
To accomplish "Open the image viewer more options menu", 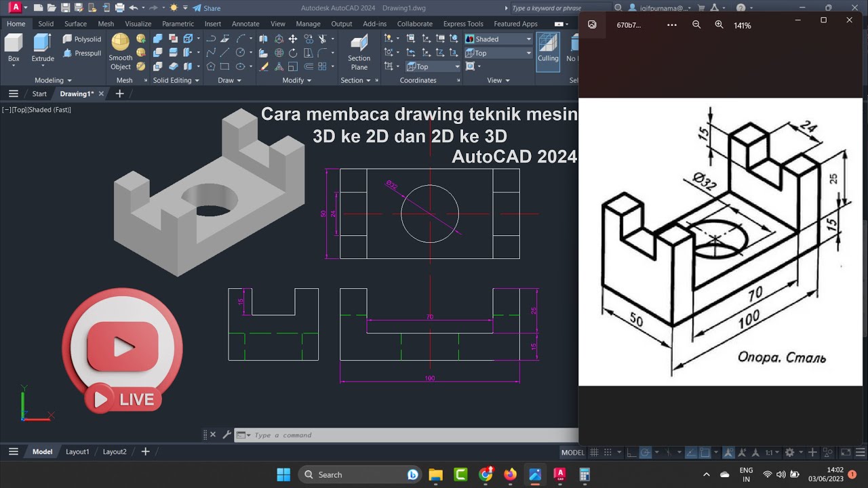I will [672, 24].
